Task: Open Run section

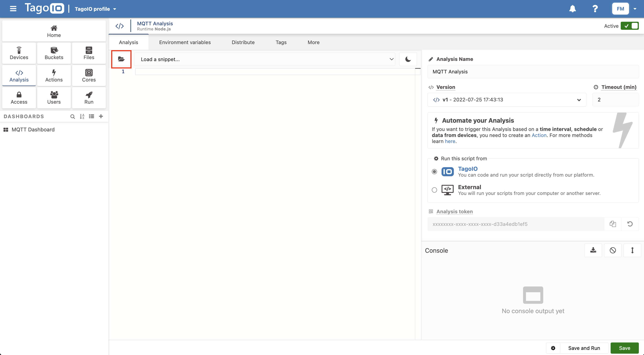Action: pyautogui.click(x=89, y=98)
